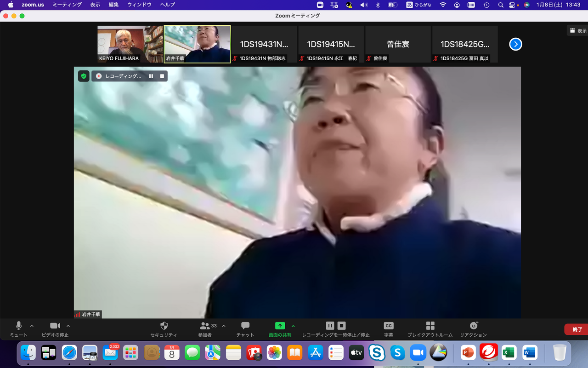Open the 表示 menu in the menu bar
Viewport: 588px width, 368px height.
coord(95,5)
